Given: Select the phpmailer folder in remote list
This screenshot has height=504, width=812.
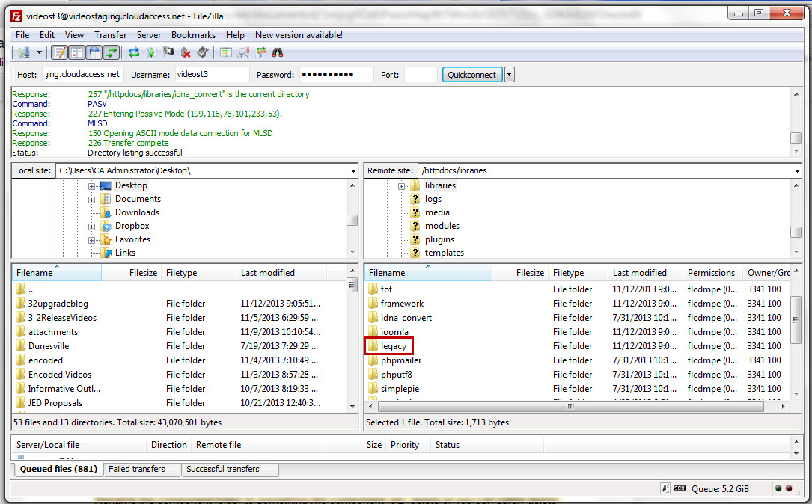Looking at the screenshot, I should click(x=401, y=360).
